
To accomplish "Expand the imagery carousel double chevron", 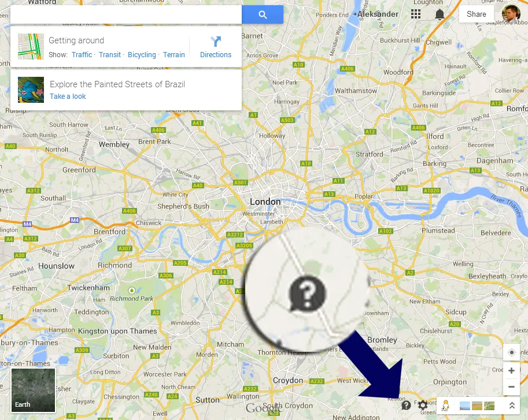I will [x=512, y=405].
